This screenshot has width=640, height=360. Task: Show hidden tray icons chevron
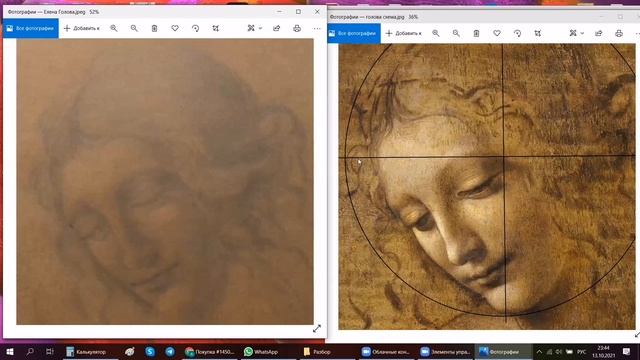pyautogui.click(x=539, y=351)
